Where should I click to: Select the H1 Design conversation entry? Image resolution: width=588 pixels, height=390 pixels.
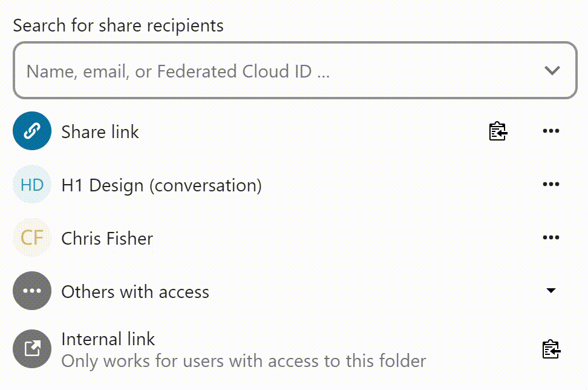coord(160,185)
